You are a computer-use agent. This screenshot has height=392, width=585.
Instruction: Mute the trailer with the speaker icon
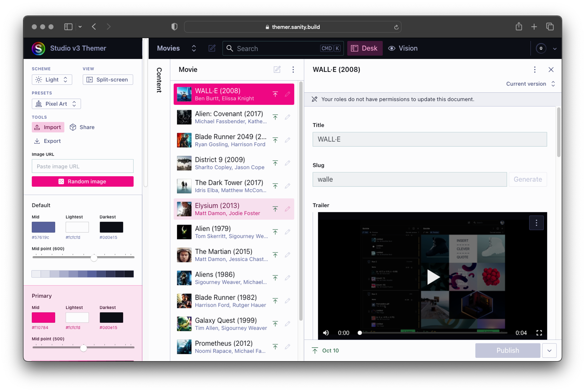pos(326,333)
